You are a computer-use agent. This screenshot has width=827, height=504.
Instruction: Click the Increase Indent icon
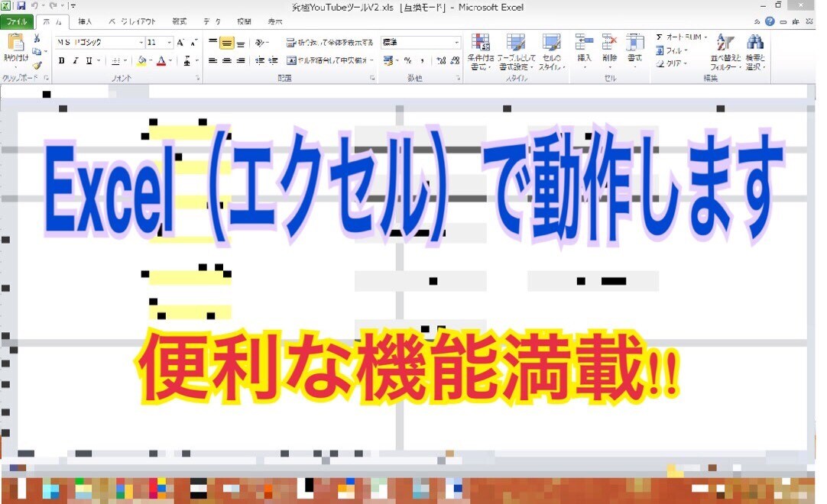(x=273, y=60)
